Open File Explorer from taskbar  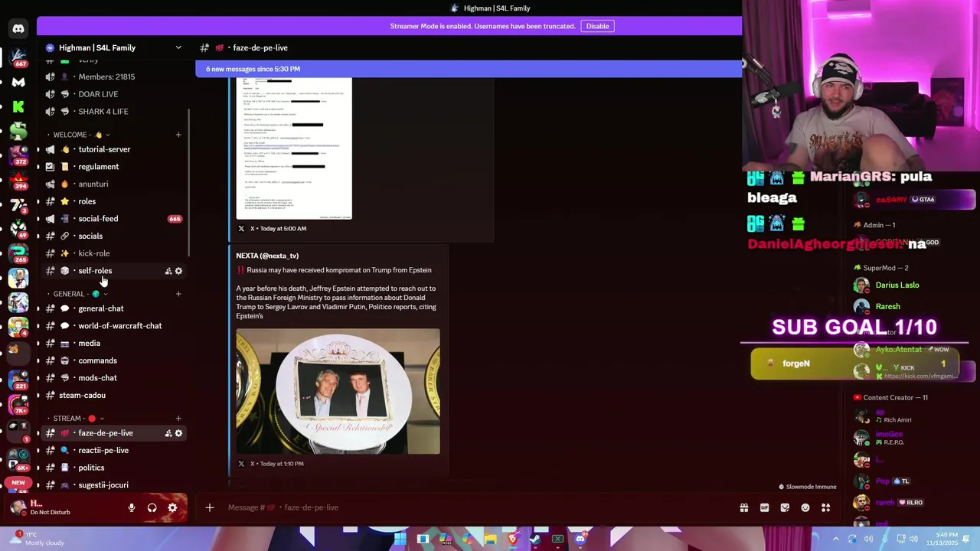[490, 539]
